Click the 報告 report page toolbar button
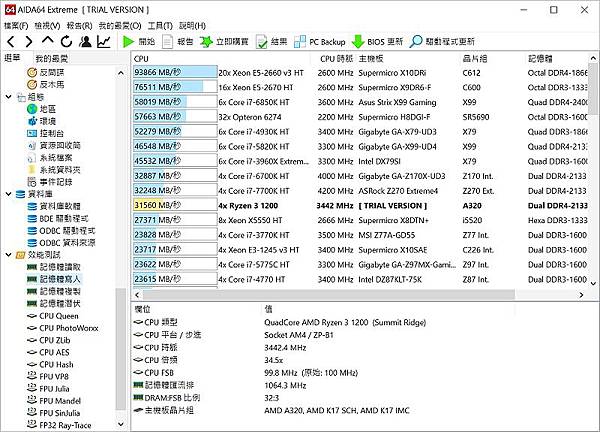Viewport: 600px width, 432px height. pyautogui.click(x=178, y=41)
